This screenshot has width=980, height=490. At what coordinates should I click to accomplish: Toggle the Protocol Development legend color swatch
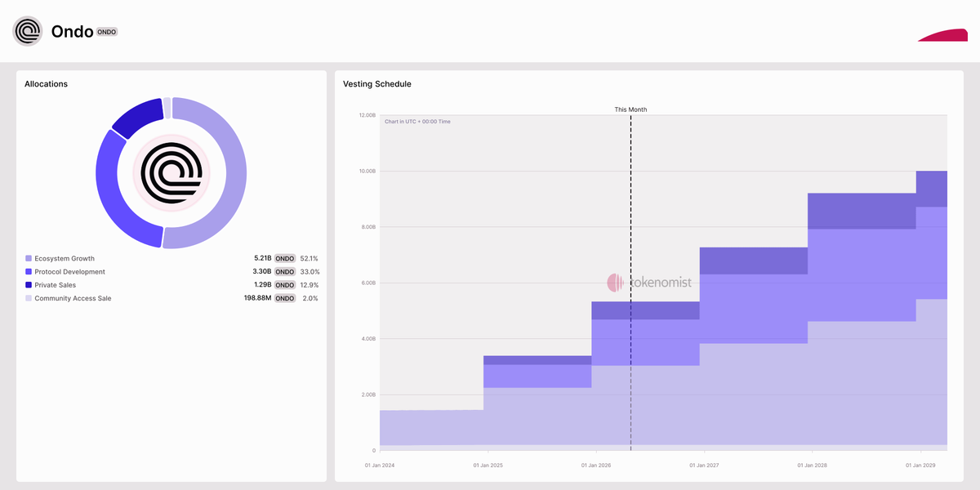tap(29, 272)
